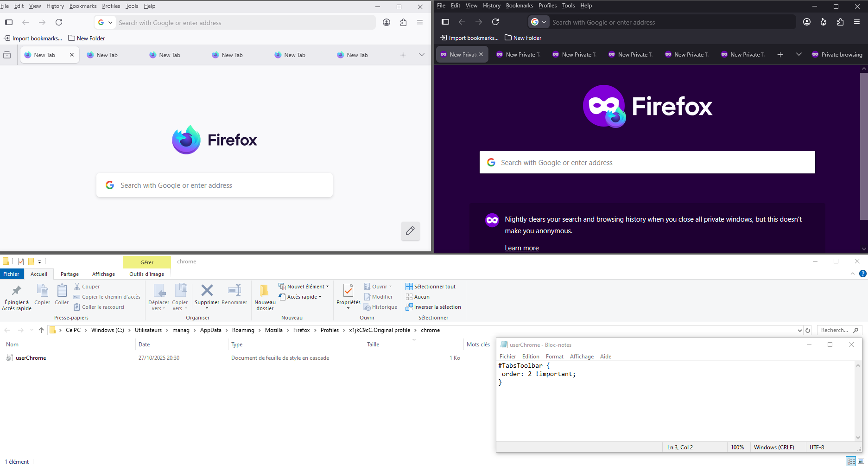Switch to the Partage ribbon tab in Explorer
868x466 pixels.
click(x=70, y=274)
